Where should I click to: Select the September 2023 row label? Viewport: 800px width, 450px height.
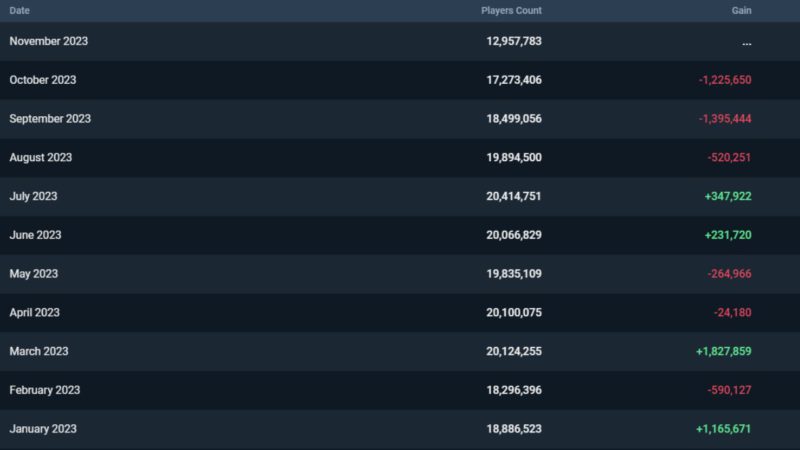point(50,119)
